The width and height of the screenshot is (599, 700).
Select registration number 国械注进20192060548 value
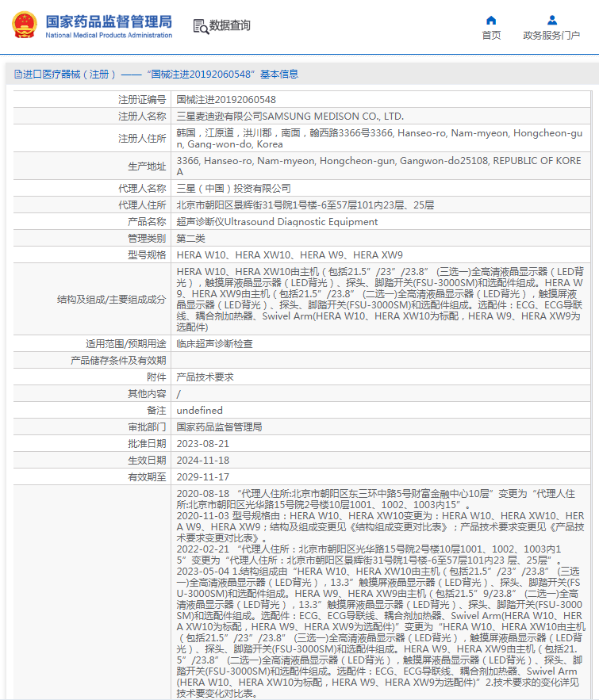(x=226, y=100)
